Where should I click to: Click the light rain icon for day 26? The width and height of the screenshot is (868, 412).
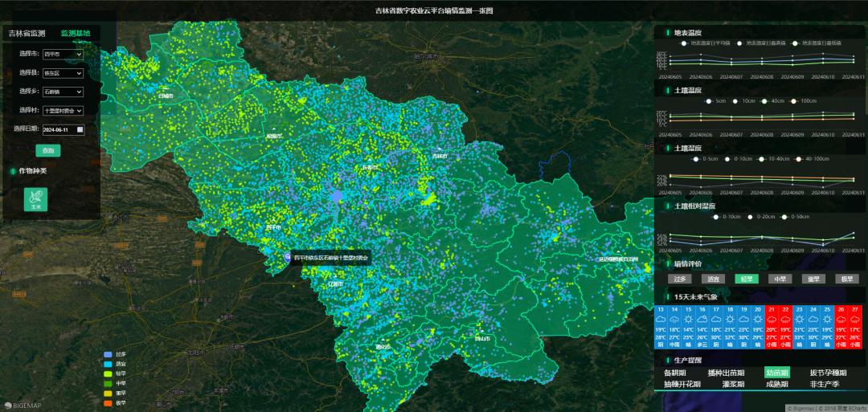click(x=841, y=319)
